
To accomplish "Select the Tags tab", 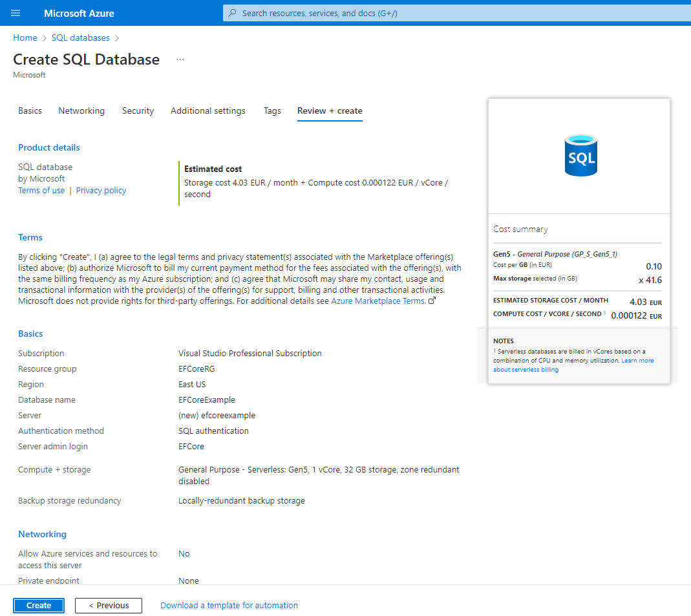I will [x=272, y=111].
